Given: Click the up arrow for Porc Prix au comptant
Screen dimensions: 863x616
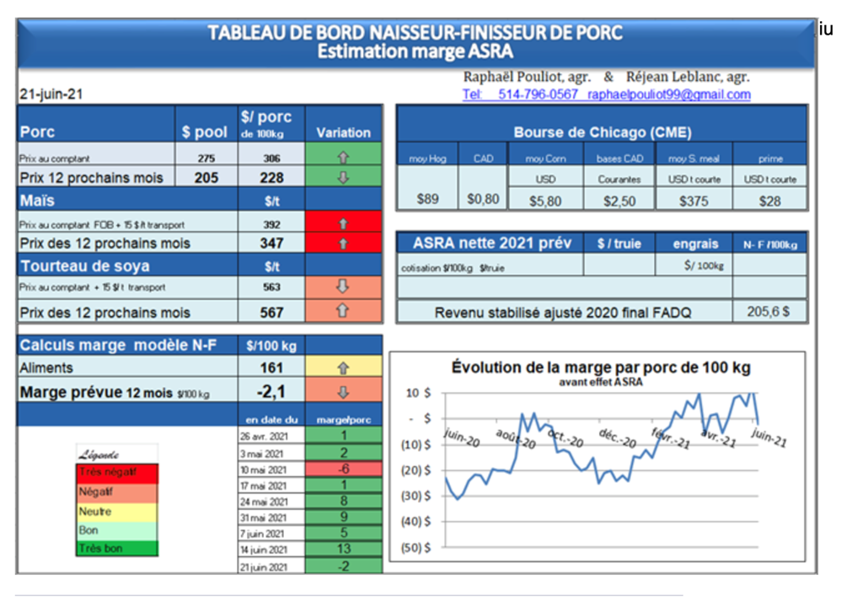Looking at the screenshot, I should coord(343,158).
